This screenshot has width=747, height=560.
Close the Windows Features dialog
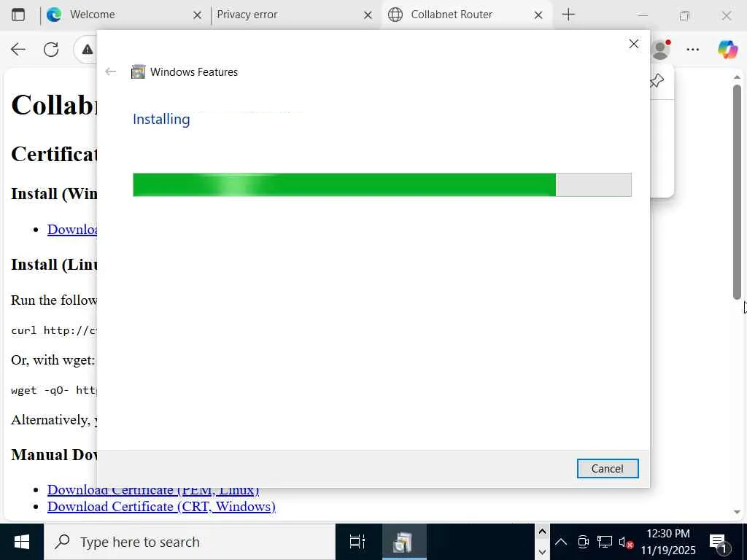(x=634, y=44)
